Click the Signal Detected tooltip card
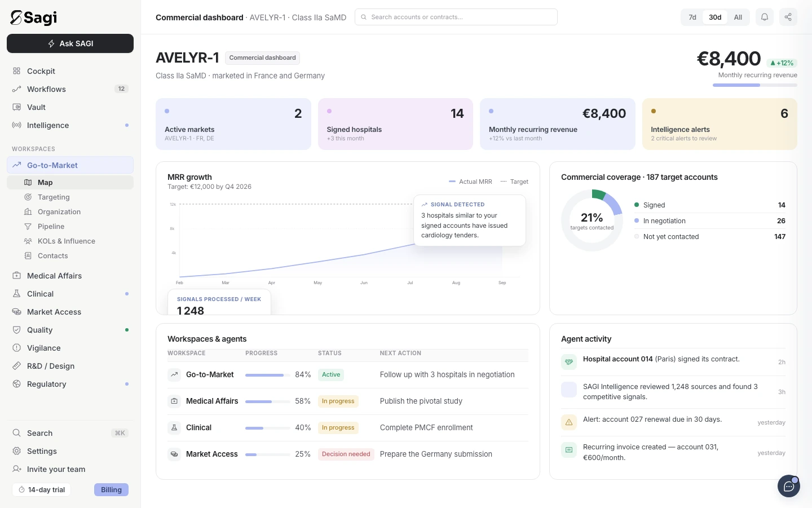The image size is (812, 508). click(x=470, y=220)
